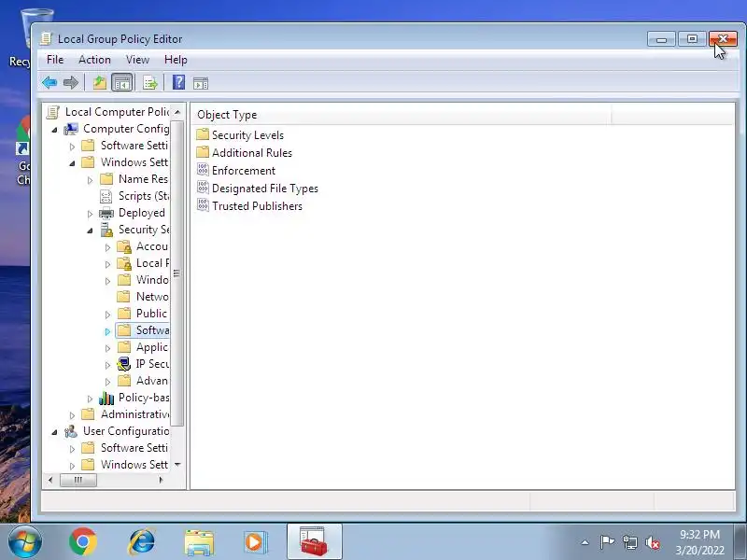Select Computer Configuration tree node

[x=118, y=129]
